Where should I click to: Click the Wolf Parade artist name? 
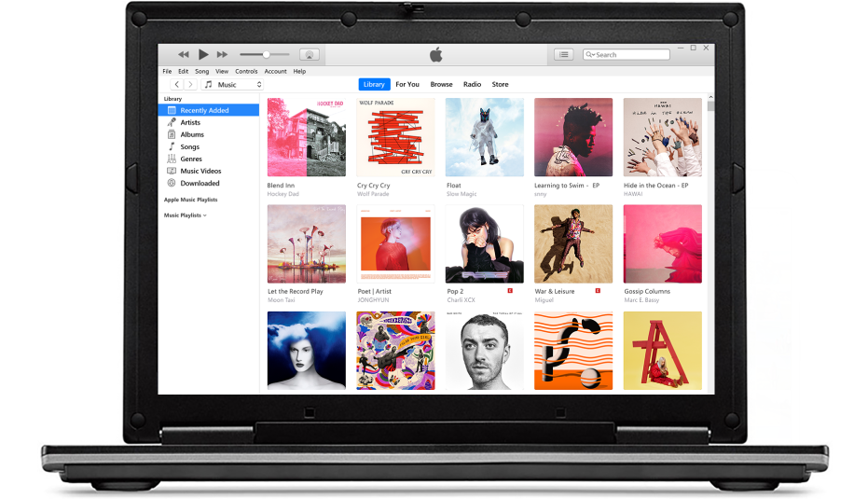373,194
